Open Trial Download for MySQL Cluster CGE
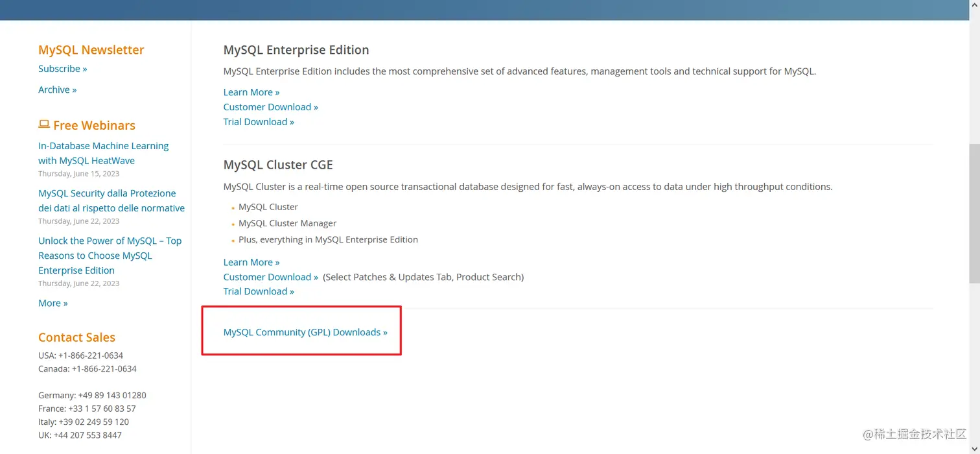 click(x=259, y=291)
